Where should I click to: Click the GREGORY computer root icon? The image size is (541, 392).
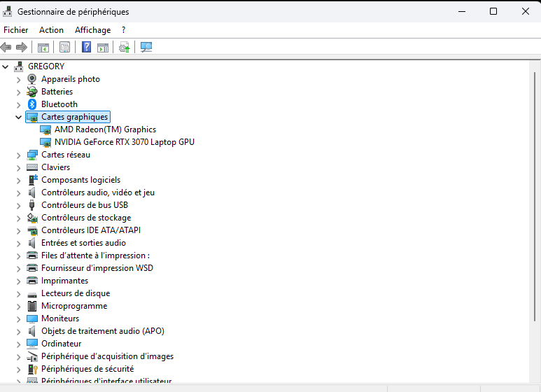point(19,66)
